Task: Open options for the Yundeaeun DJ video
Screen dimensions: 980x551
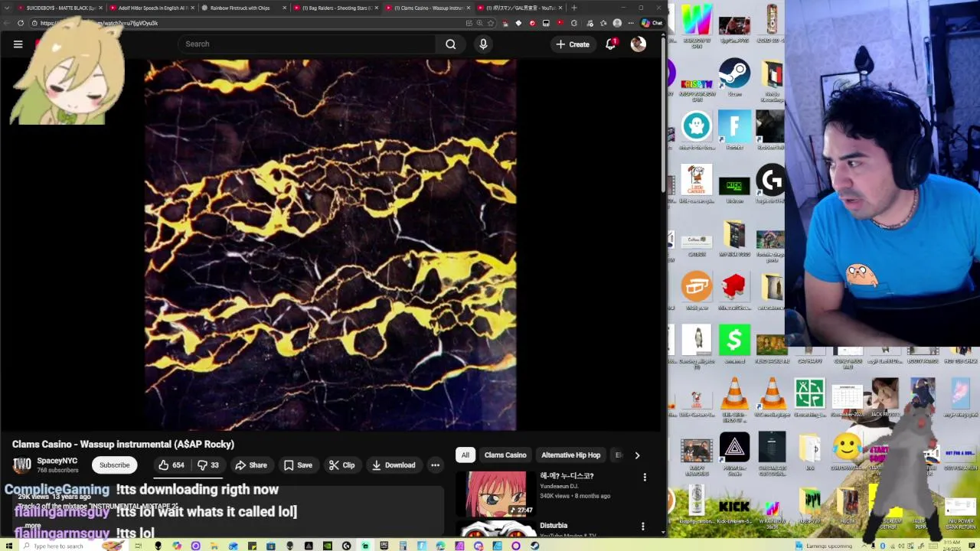Action: coord(645,477)
